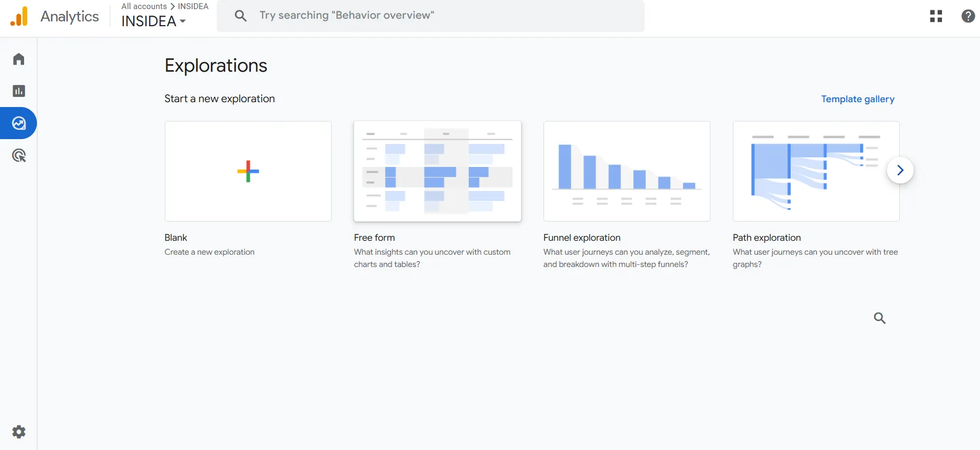Click the Path exploration title text
The width and height of the screenshot is (980, 450).
767,238
